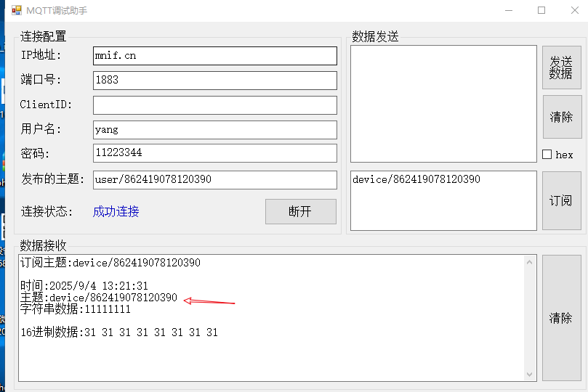Clear received data with lower 清除 button

point(561,318)
